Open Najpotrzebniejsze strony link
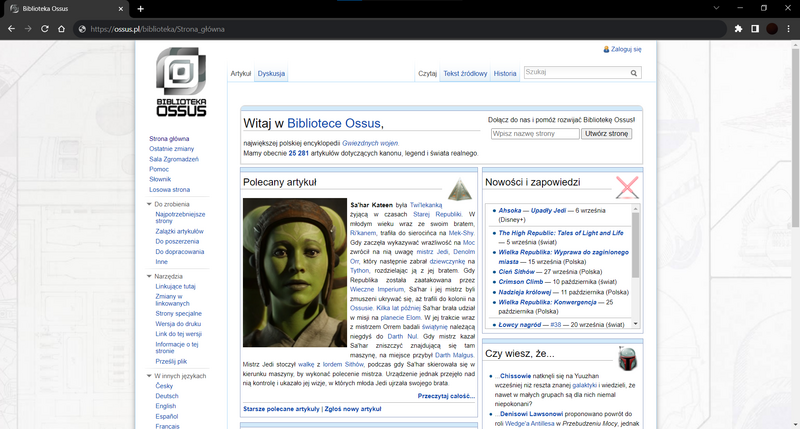 coord(180,218)
